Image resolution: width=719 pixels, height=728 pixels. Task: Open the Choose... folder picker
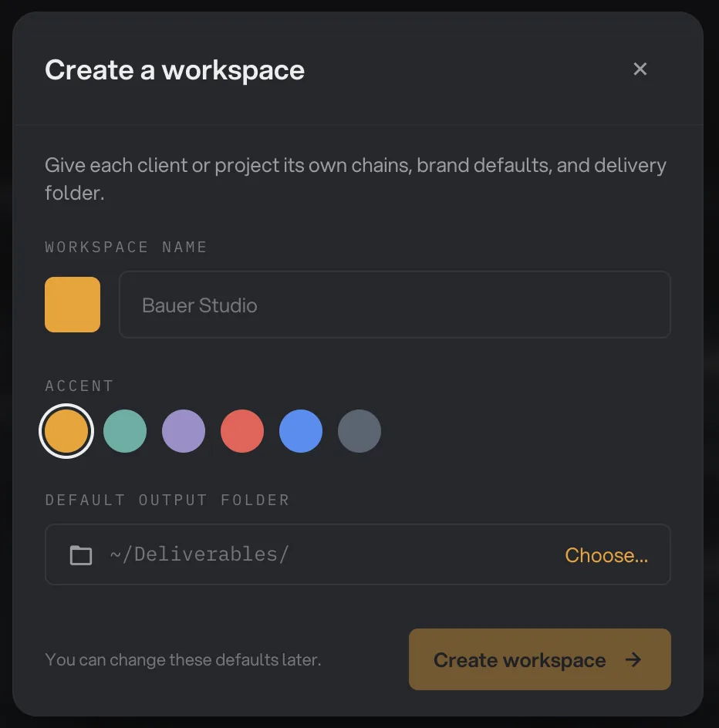(x=606, y=554)
